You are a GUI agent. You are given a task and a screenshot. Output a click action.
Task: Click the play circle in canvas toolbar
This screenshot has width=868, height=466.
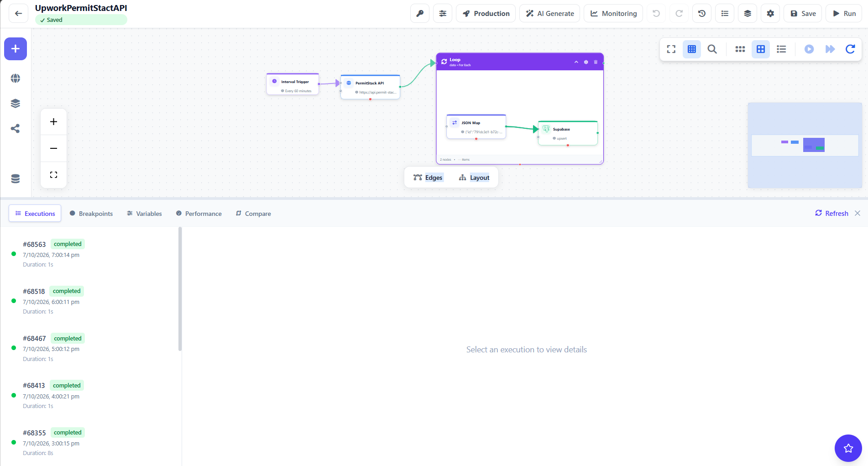[x=809, y=49]
